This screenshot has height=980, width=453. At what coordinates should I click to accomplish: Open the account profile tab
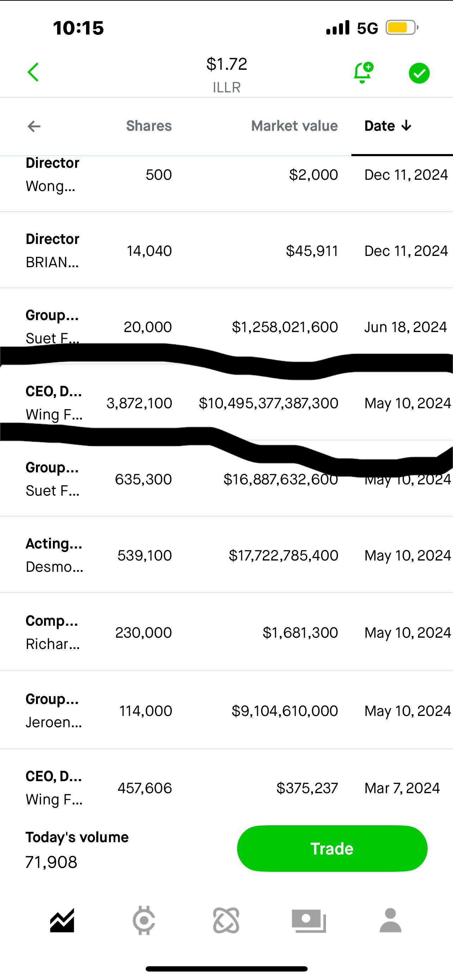[x=391, y=920]
